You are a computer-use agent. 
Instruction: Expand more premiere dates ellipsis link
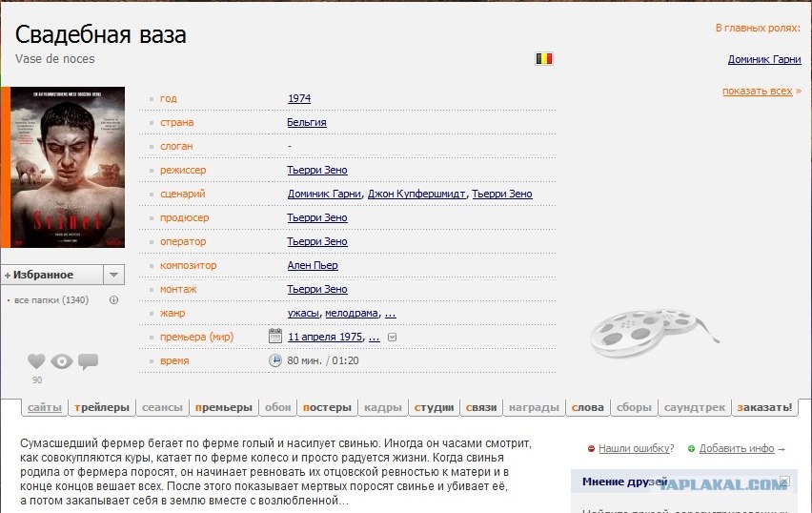pos(374,337)
